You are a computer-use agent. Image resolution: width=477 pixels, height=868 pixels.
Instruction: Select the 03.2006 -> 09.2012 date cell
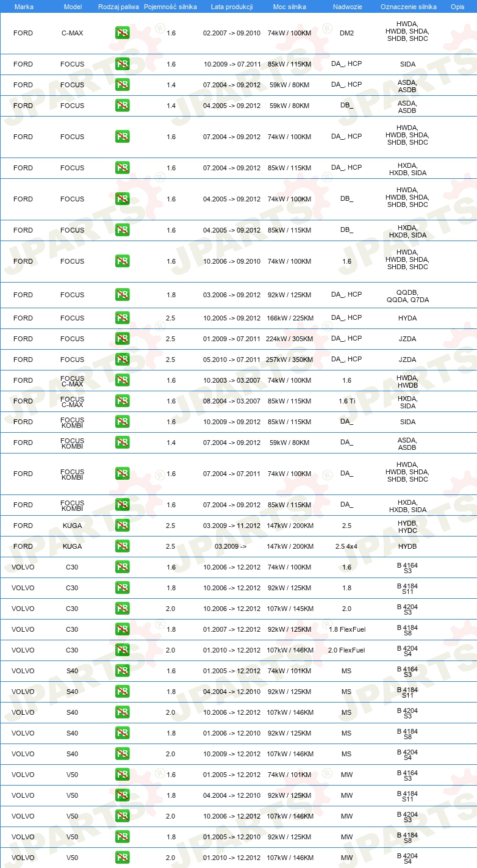pyautogui.click(x=232, y=295)
